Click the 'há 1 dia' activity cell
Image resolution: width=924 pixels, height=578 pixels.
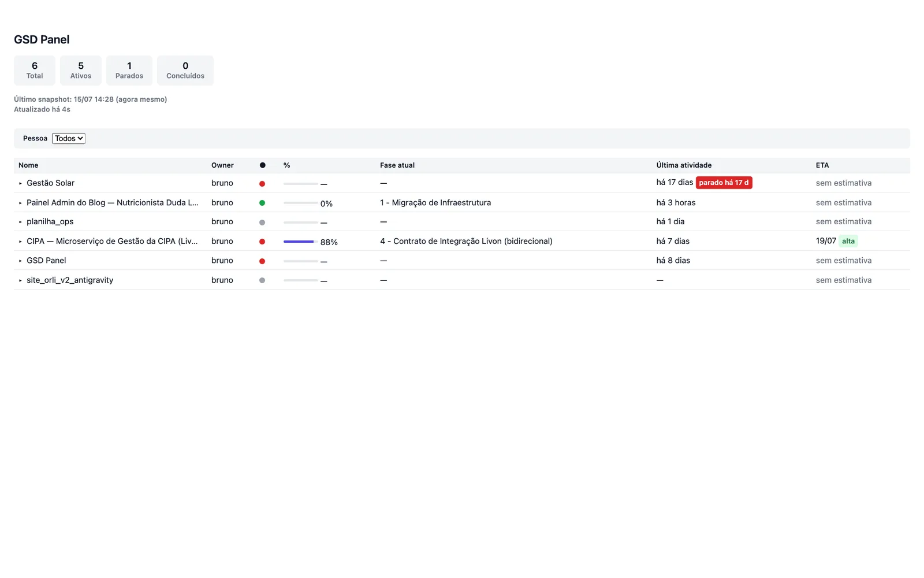click(x=670, y=222)
